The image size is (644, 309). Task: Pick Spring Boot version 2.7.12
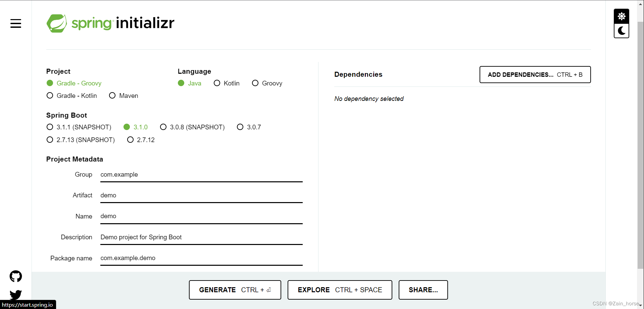(141, 140)
